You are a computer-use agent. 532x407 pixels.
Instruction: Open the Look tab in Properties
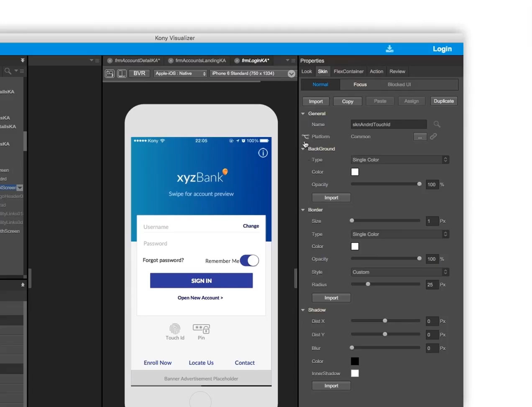307,71
